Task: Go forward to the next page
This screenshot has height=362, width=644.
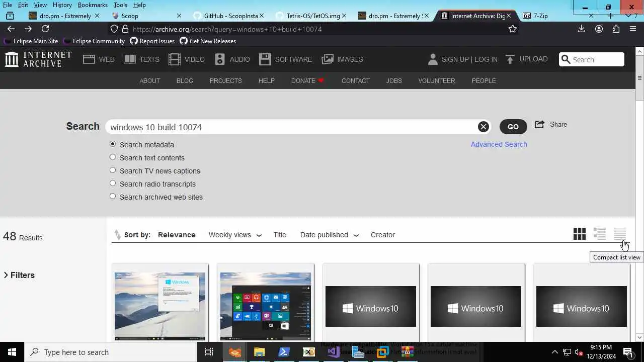Action: [x=28, y=29]
